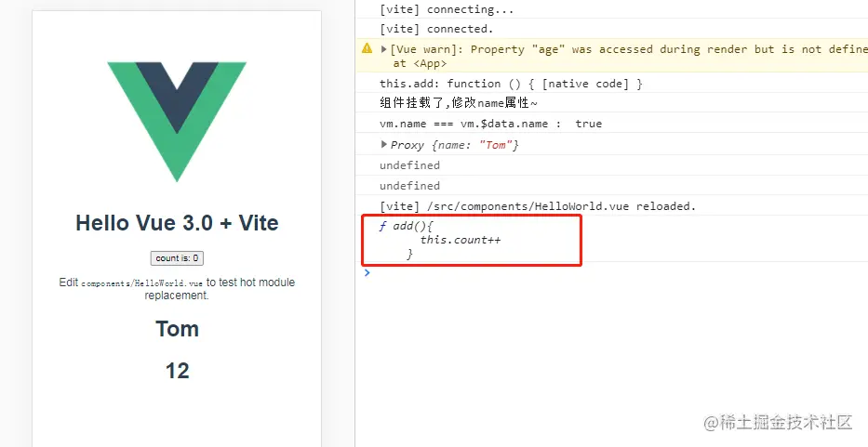Click the Vue logo image

coord(177,122)
